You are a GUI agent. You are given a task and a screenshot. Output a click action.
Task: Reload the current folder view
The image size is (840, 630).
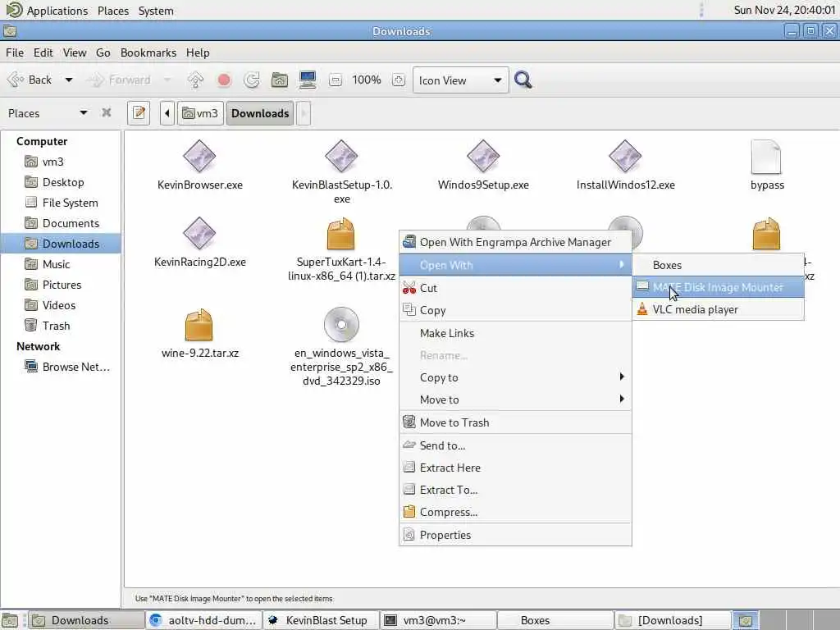(252, 80)
